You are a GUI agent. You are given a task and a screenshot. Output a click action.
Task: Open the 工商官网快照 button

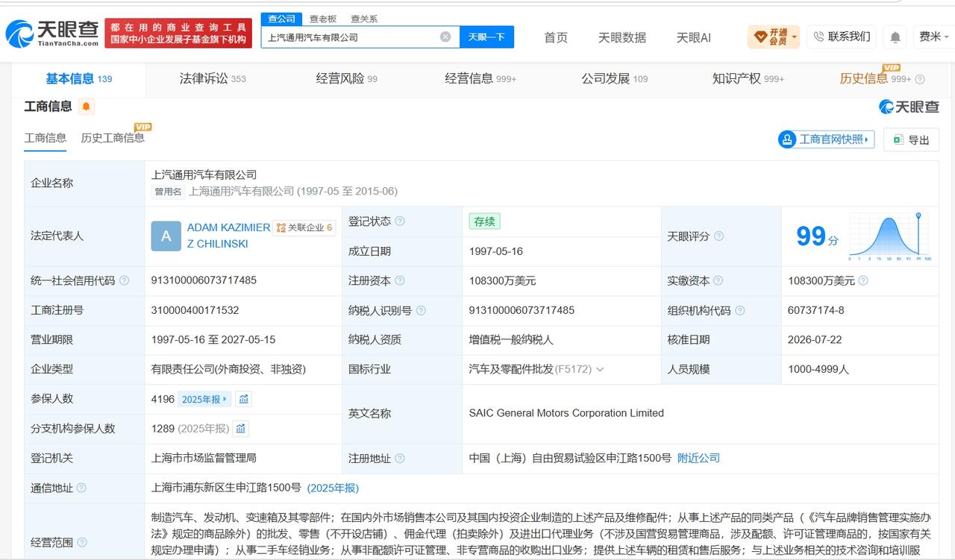(x=826, y=139)
